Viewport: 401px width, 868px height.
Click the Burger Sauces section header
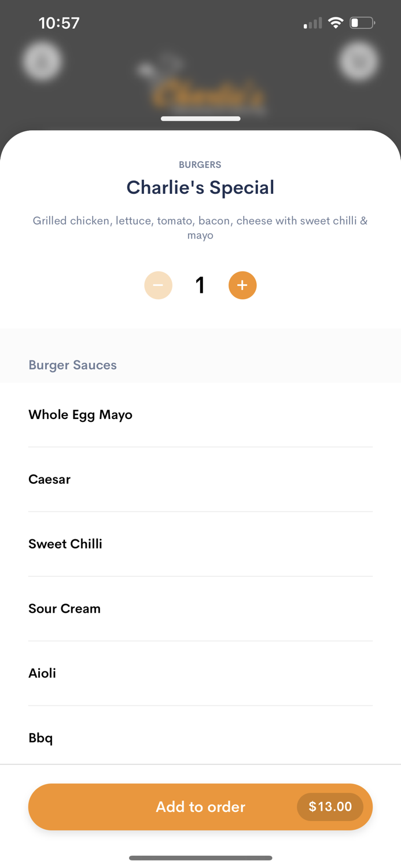73,365
